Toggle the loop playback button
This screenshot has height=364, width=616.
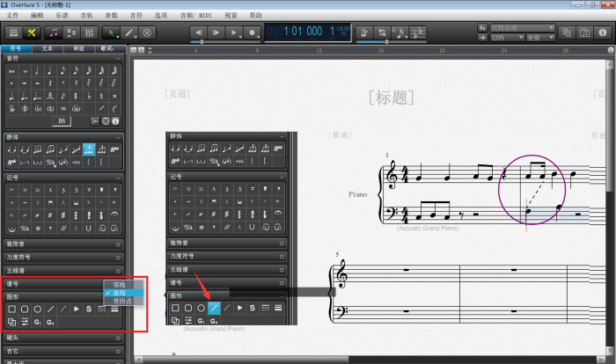click(x=382, y=33)
